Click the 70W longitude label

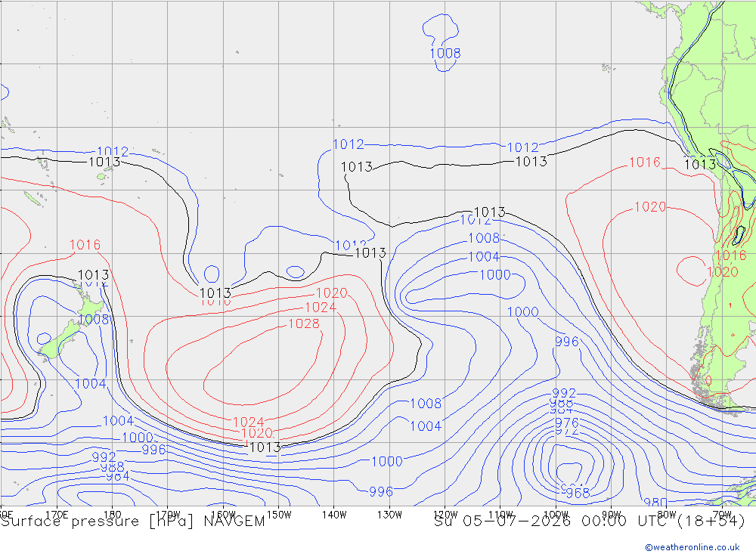[722, 515]
